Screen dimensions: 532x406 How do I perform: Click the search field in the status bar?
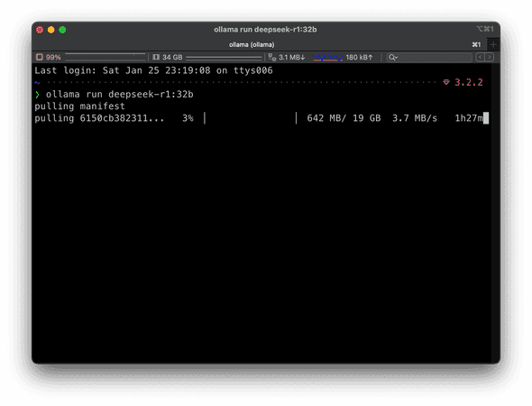pos(429,58)
